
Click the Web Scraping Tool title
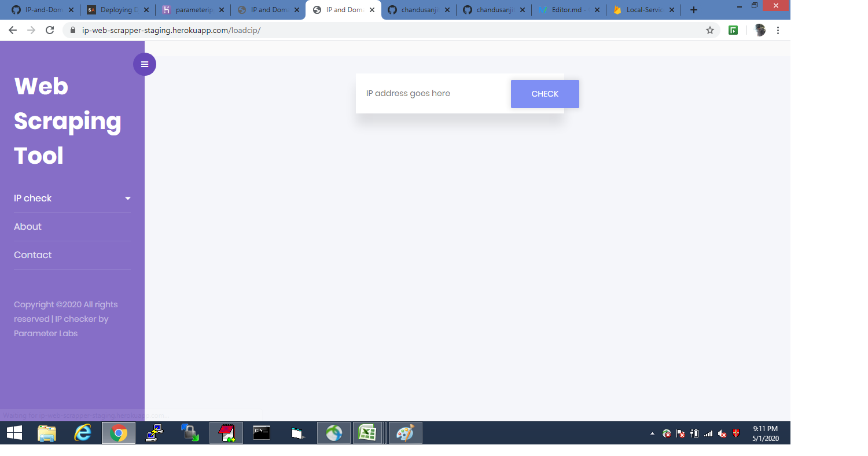[68, 121]
